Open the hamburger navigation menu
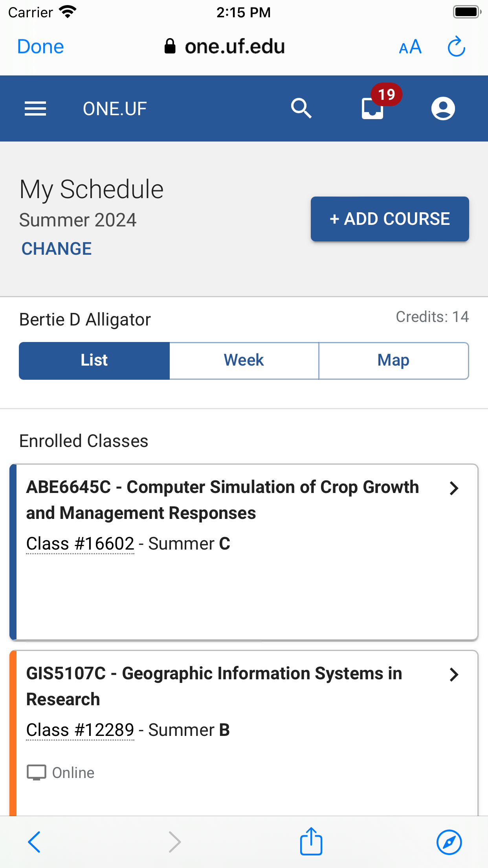488x868 pixels. click(35, 108)
